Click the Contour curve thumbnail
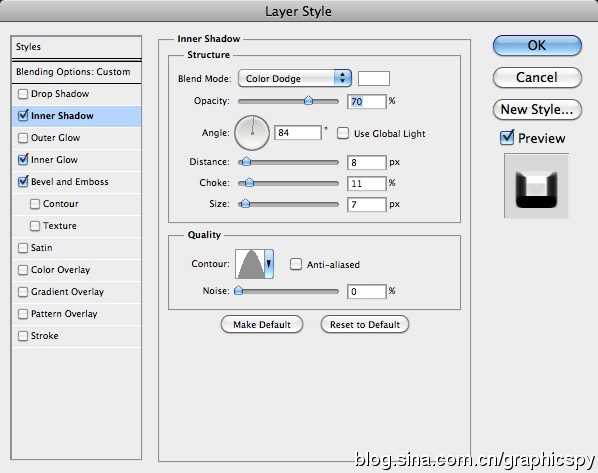This screenshot has height=473, width=598. point(250,264)
